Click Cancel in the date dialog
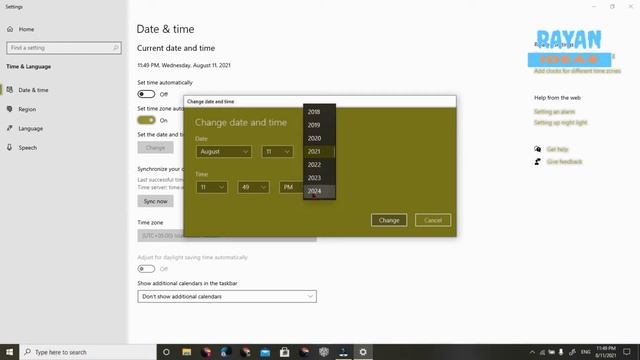The height and width of the screenshot is (360, 640). (433, 220)
